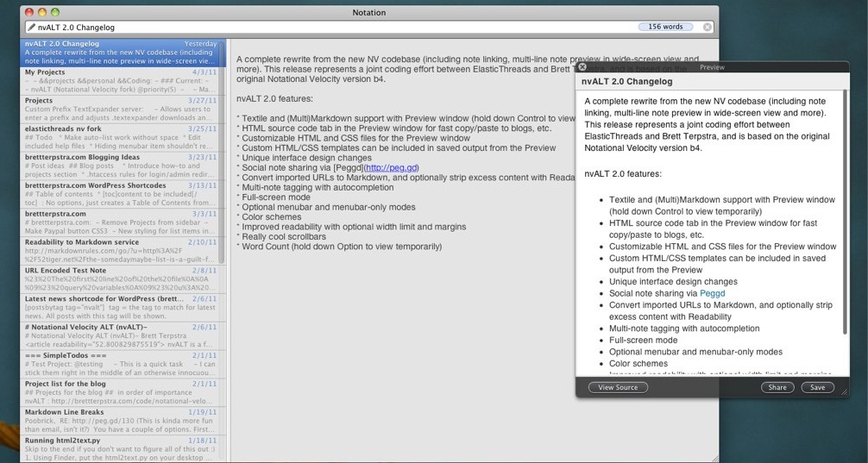868x463 pixels.
Task: Click the Yesterday date on selected note
Action: click(x=200, y=44)
